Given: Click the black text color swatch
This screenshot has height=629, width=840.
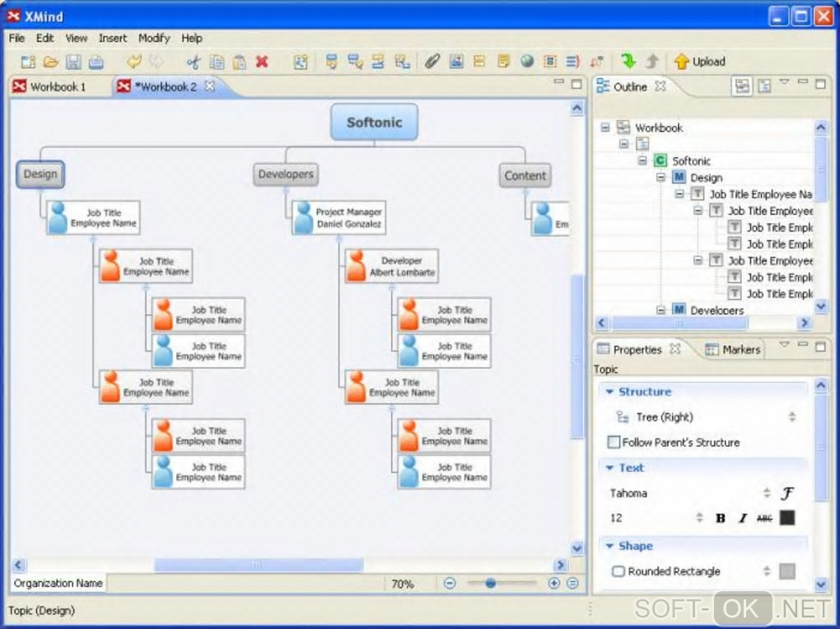Looking at the screenshot, I should pos(787,518).
